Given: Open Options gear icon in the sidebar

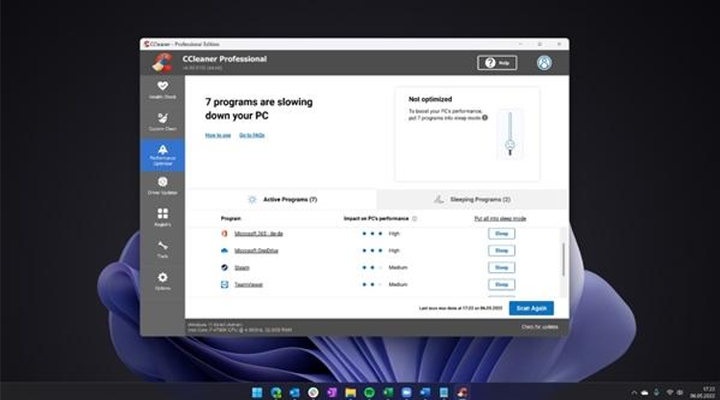Looking at the screenshot, I should pyautogui.click(x=163, y=277).
